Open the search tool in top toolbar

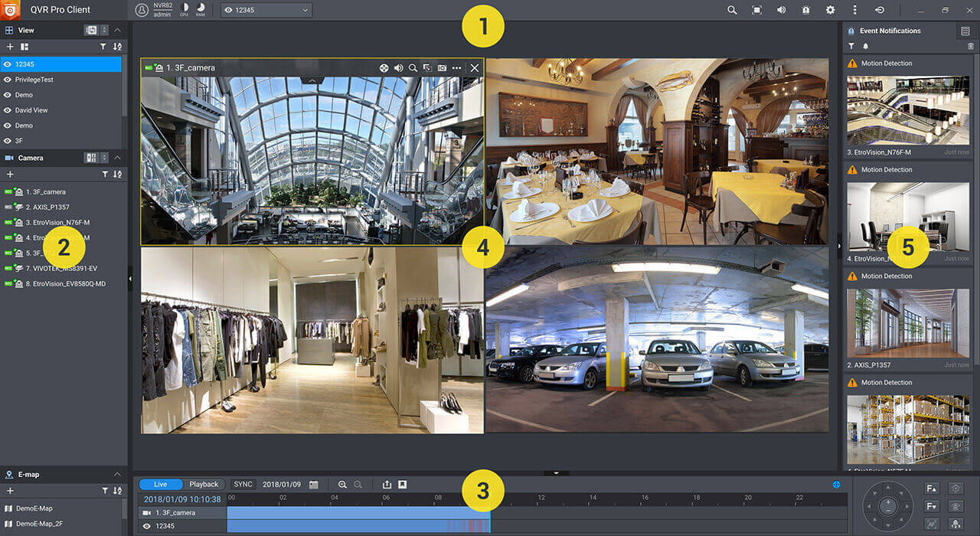coord(732,10)
